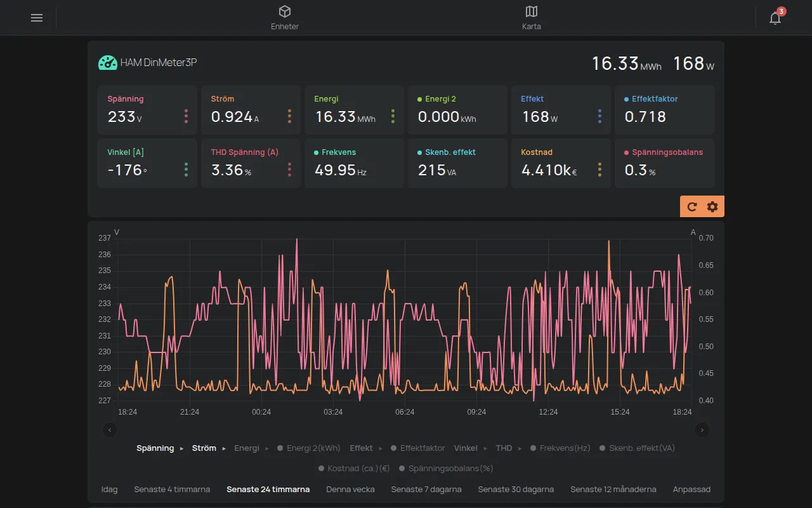This screenshot has height=508, width=812.
Task: Click the Effektfaktor card showing 0.718
Action: point(664,110)
